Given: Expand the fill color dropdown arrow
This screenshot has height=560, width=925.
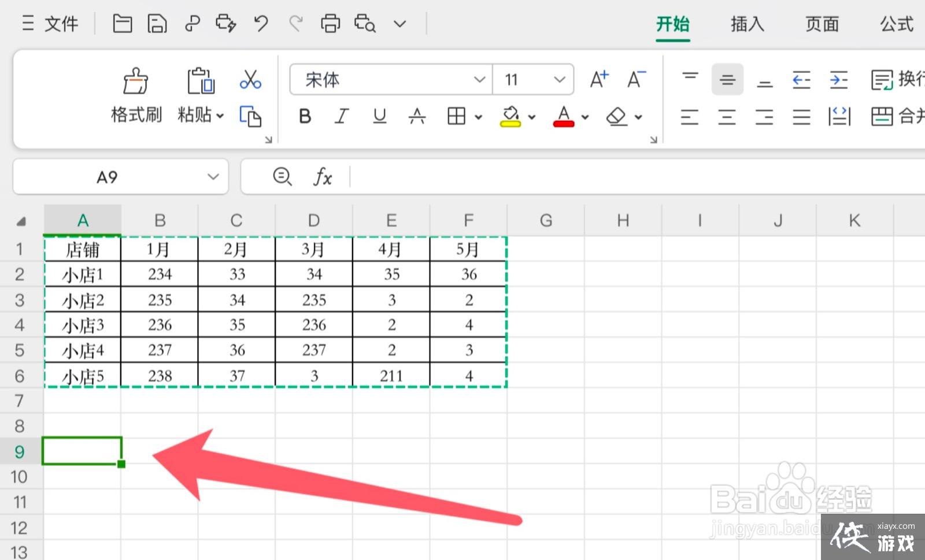Looking at the screenshot, I should pos(532,117).
